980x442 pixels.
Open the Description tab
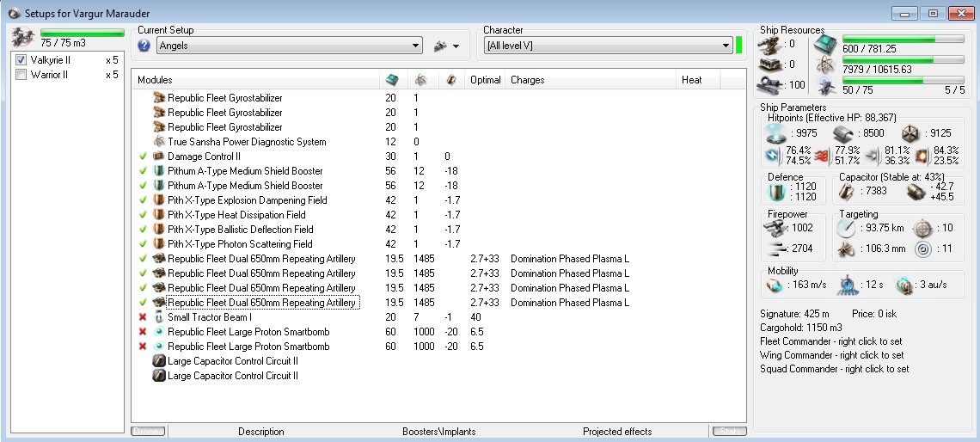click(261, 432)
